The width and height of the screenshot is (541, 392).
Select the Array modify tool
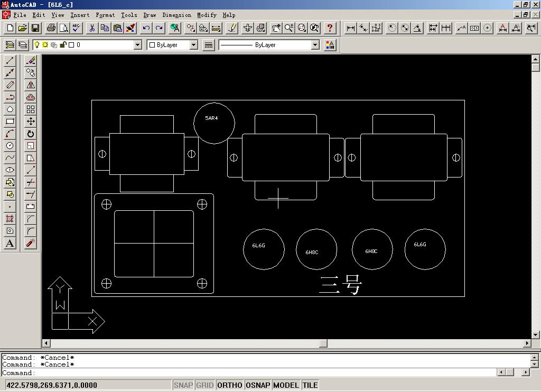[31, 109]
